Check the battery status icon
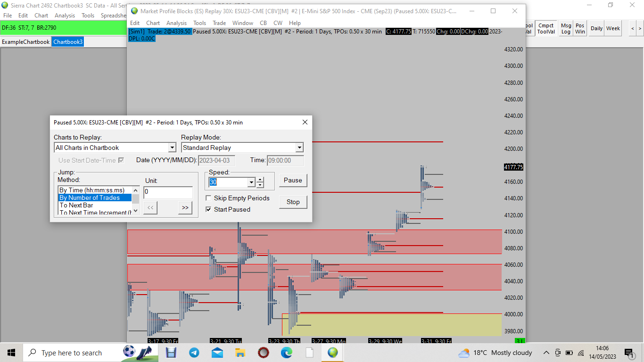Screen dimensions: 644x362 pyautogui.click(x=569, y=353)
